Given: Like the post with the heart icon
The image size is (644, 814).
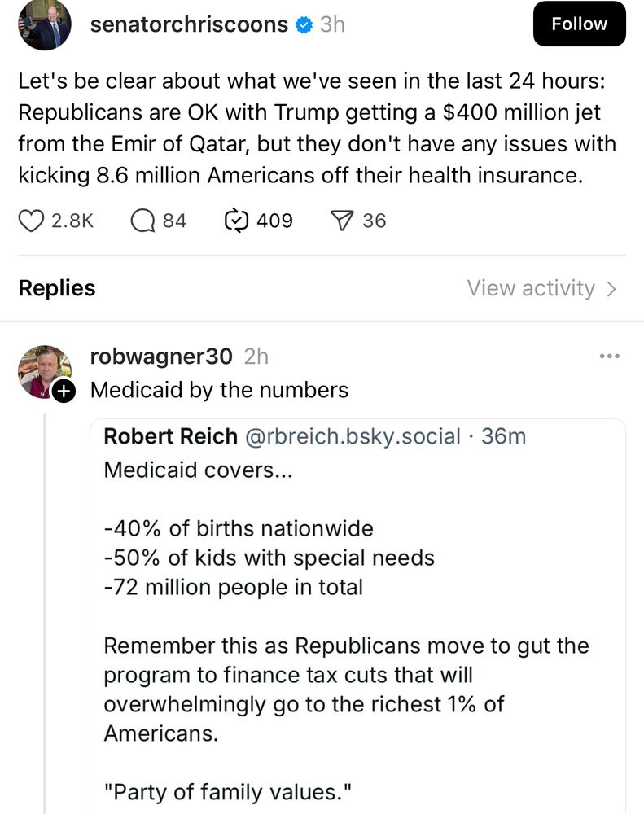Looking at the screenshot, I should click(31, 221).
